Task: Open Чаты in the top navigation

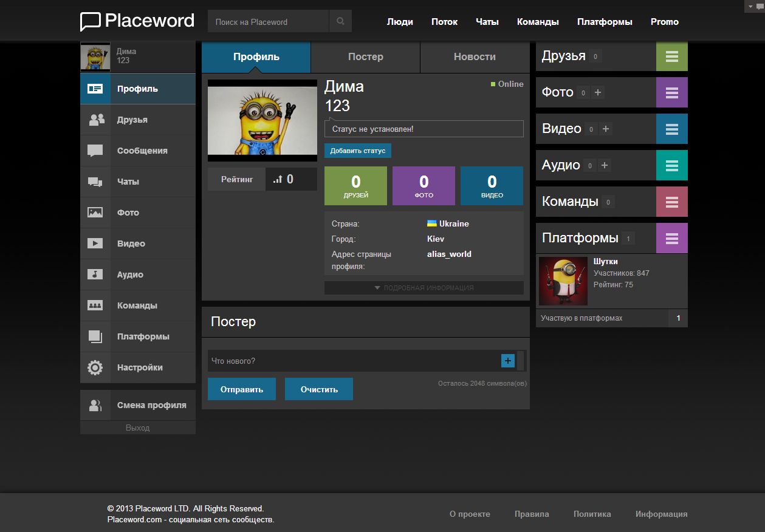Action: pos(487,22)
